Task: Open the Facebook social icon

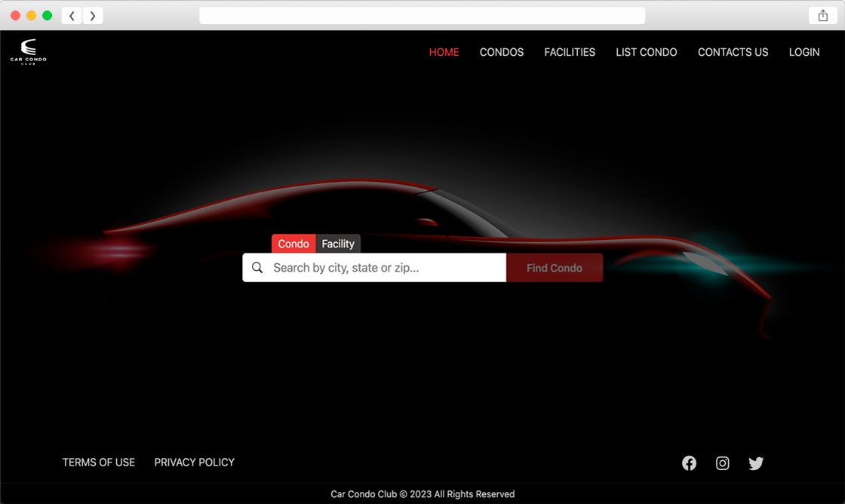Action: (x=689, y=463)
